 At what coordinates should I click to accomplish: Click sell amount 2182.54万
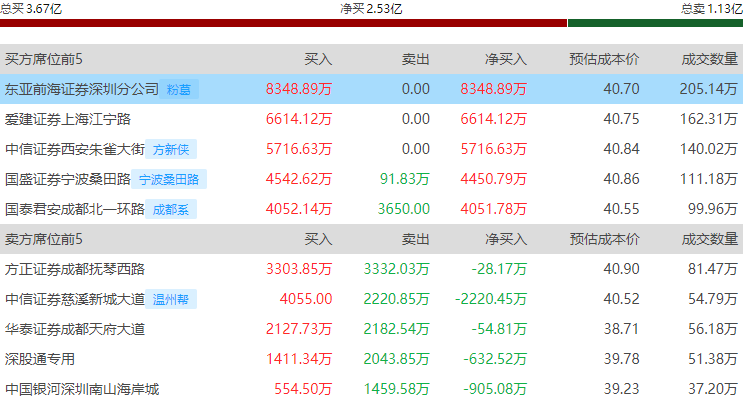pos(396,329)
